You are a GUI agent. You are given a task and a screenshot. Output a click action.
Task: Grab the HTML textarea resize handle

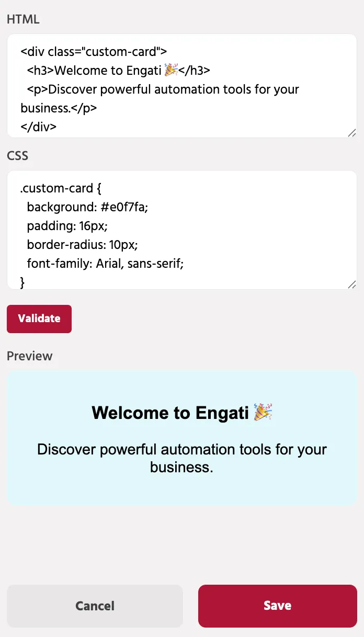pos(352,133)
